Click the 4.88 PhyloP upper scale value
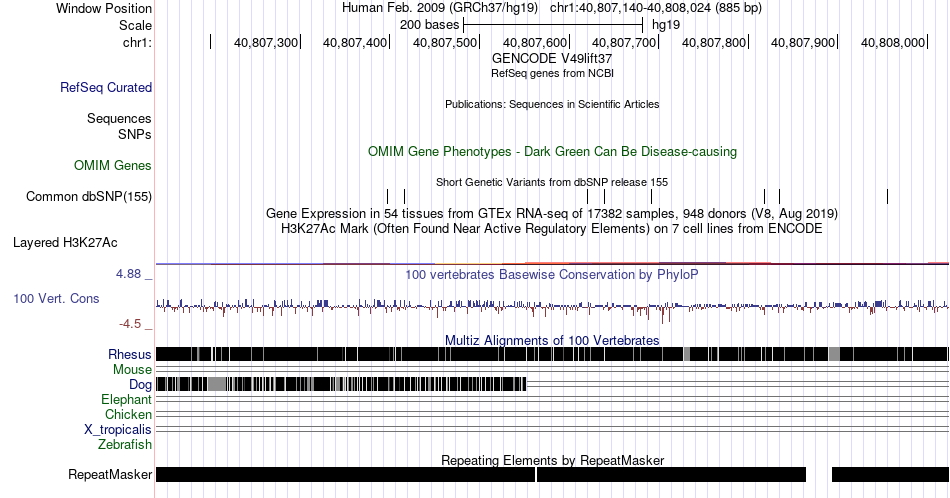 tap(128, 274)
